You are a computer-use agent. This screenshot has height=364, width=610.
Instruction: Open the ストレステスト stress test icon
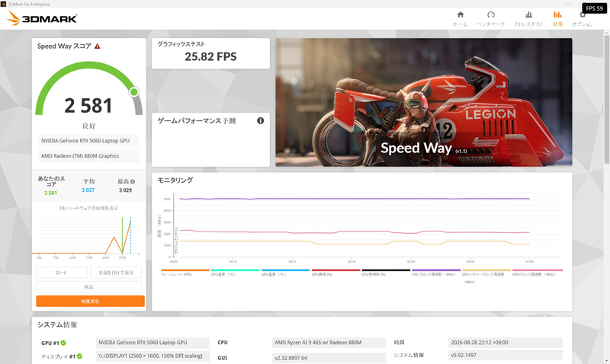click(528, 14)
